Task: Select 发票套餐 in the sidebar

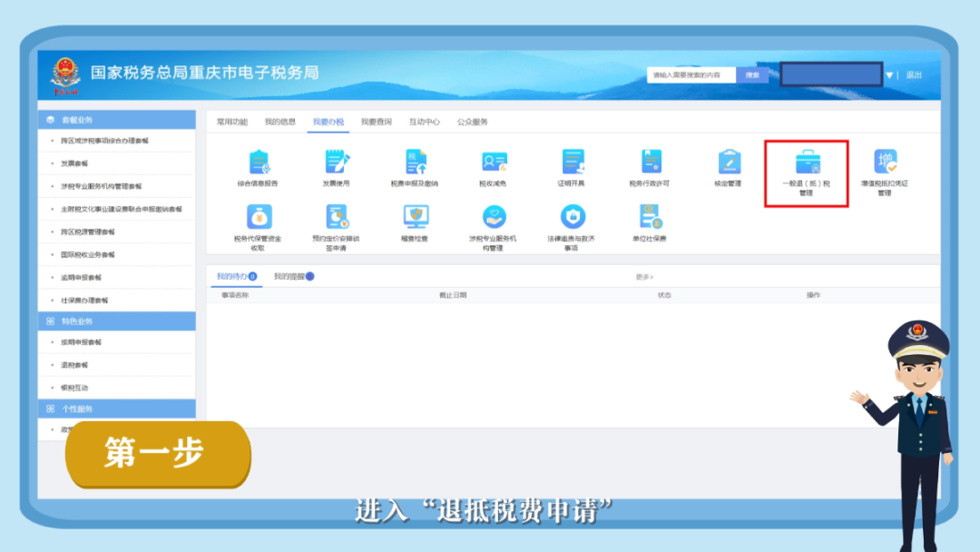Action: [x=74, y=164]
